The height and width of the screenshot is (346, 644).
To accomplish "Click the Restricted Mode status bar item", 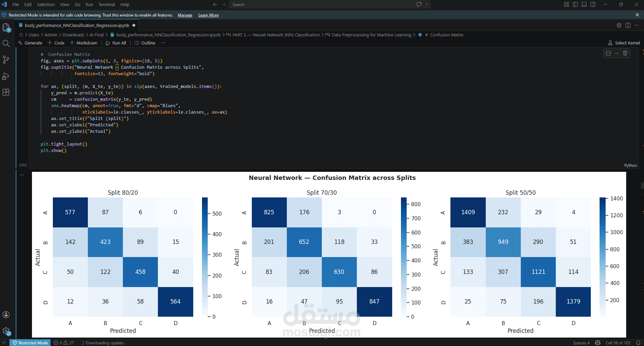I will pos(30,343).
